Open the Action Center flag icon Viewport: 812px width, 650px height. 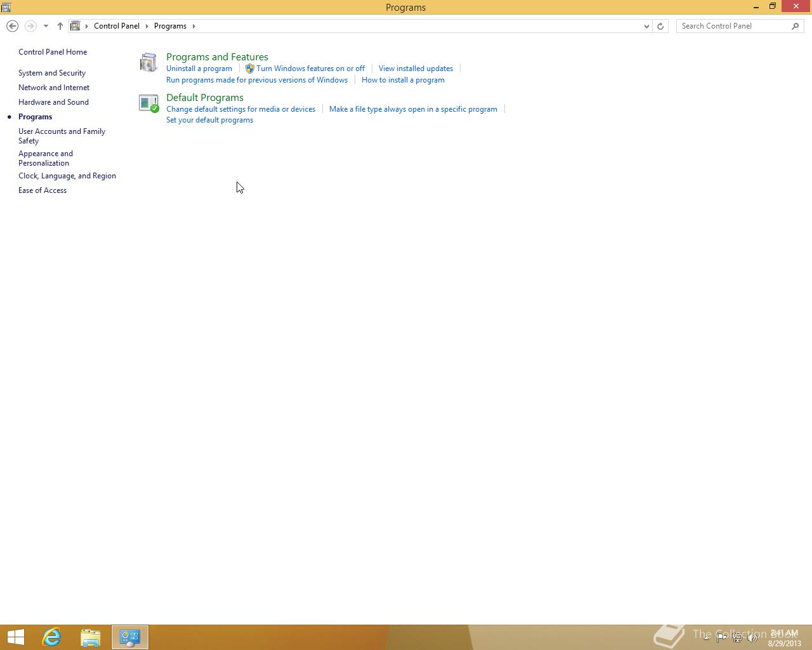point(721,637)
